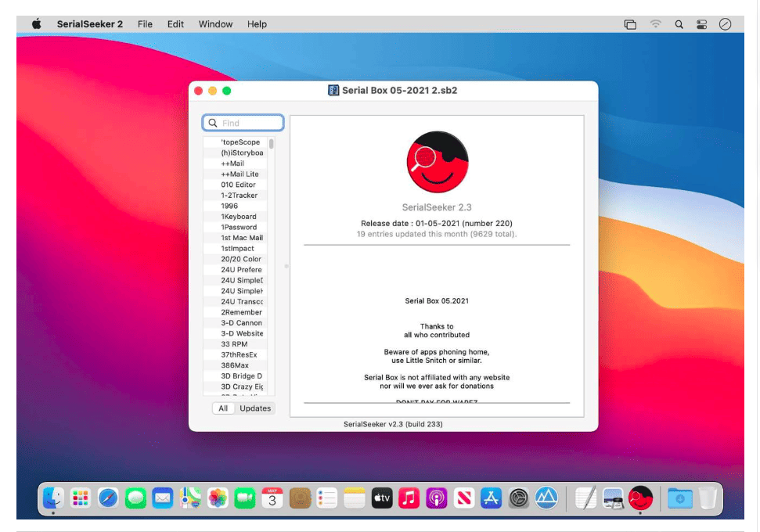Select the 1996 entry
760x532 pixels.
(235, 206)
